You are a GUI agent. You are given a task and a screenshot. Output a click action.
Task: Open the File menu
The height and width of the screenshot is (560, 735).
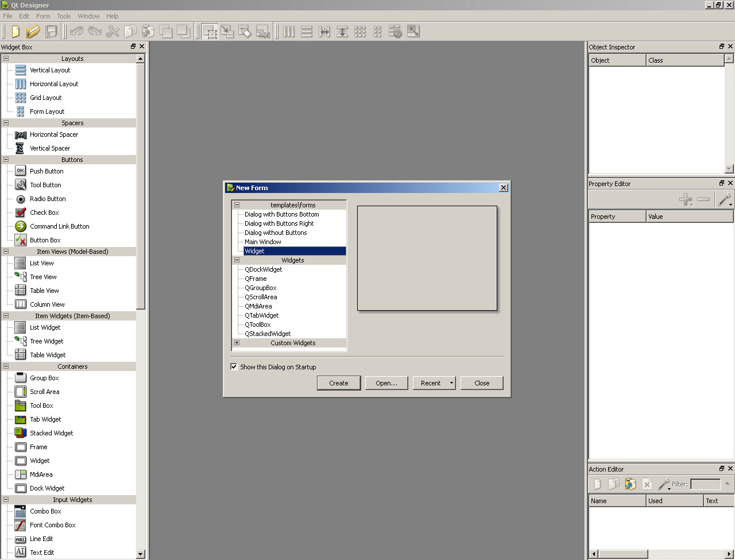click(x=7, y=16)
